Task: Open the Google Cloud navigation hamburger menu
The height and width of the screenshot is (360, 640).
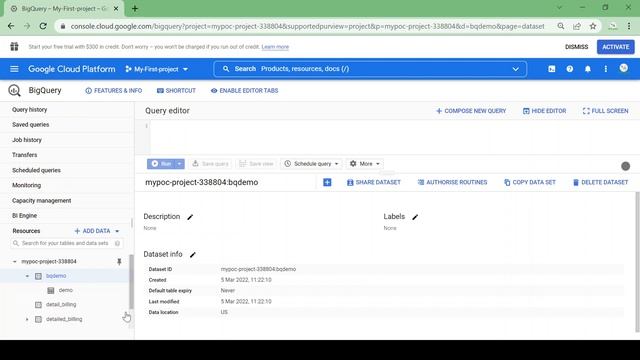Action: tap(14, 69)
